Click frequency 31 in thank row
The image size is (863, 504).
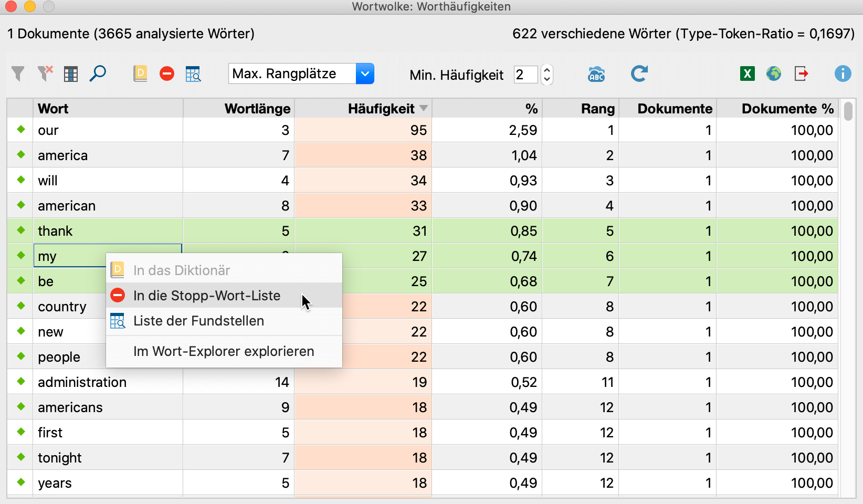[363, 231]
